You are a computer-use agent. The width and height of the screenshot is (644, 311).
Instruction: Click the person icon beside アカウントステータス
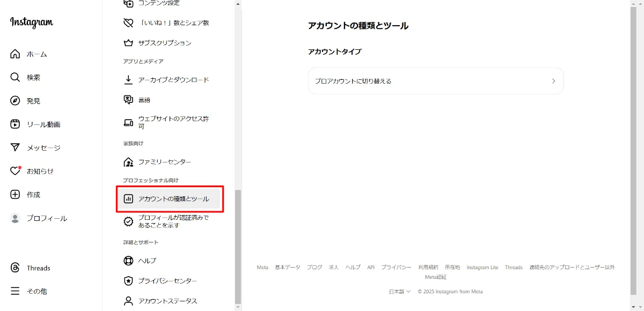pyautogui.click(x=128, y=301)
